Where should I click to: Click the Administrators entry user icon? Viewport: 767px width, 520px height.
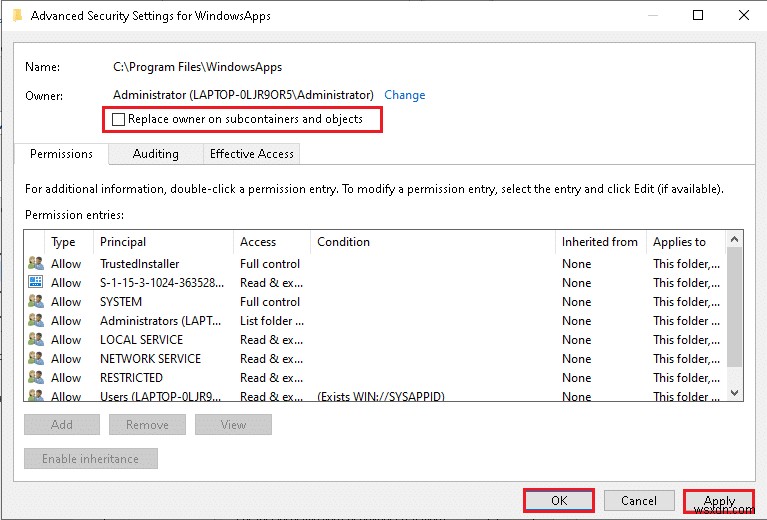36,321
